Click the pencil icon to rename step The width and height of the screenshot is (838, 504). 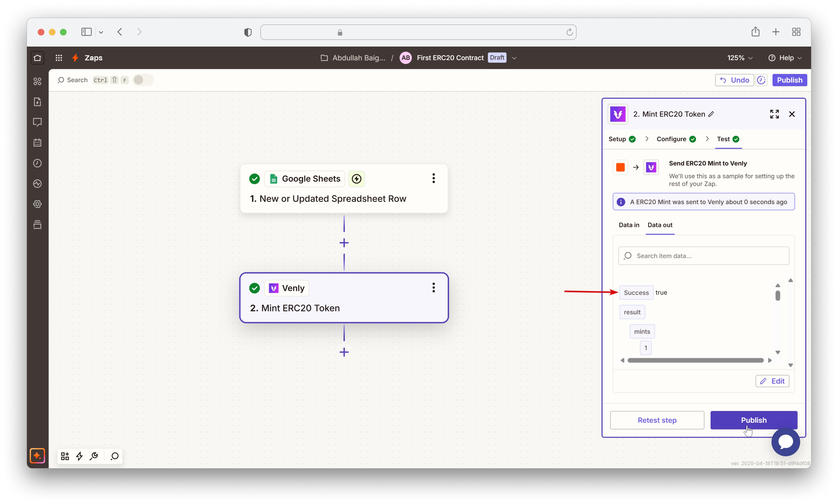pos(711,114)
